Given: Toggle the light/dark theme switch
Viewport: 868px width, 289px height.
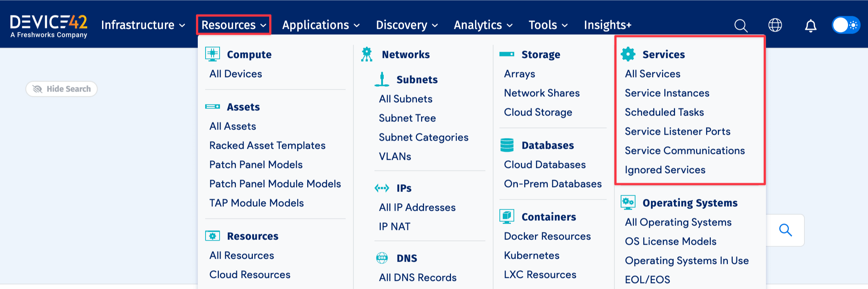Looking at the screenshot, I should [x=845, y=25].
